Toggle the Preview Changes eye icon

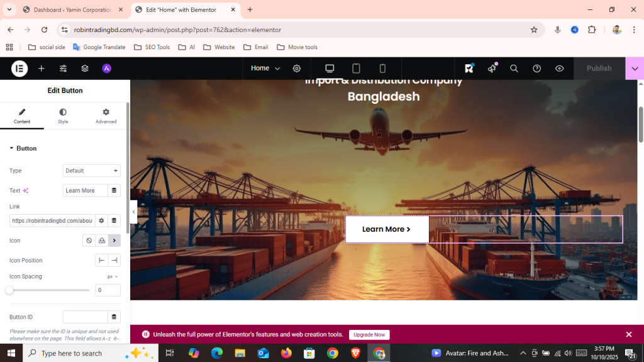point(559,69)
